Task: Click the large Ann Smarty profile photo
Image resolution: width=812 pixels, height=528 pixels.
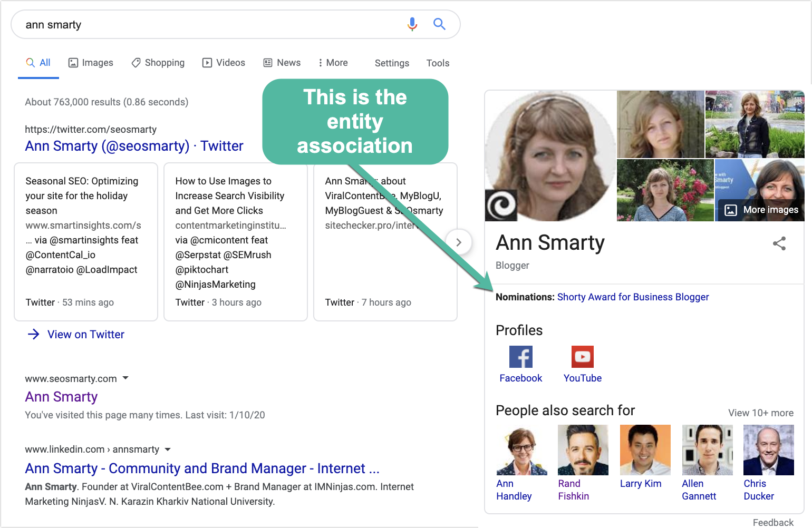Action: 550,156
